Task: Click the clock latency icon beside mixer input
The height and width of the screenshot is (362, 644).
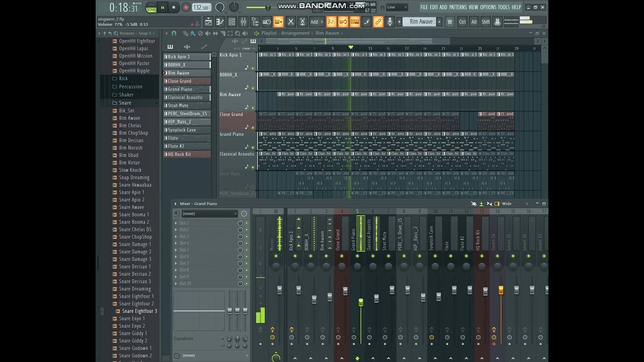Action: [x=244, y=214]
